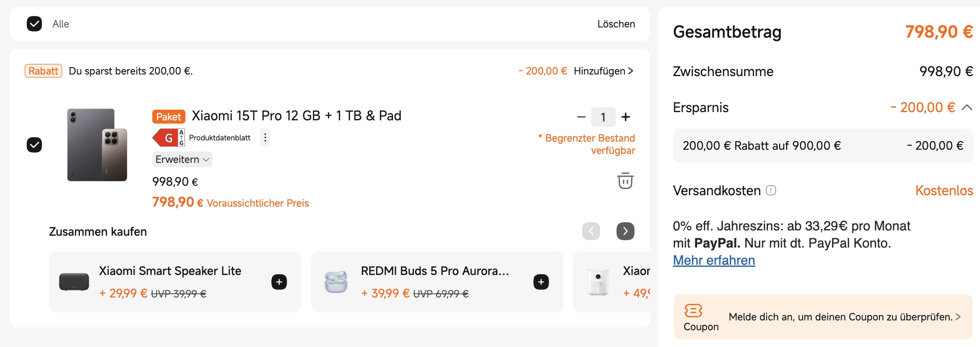This screenshot has height=347, width=980.
Task: Click the shipping cost info icon
Action: pyautogui.click(x=771, y=191)
